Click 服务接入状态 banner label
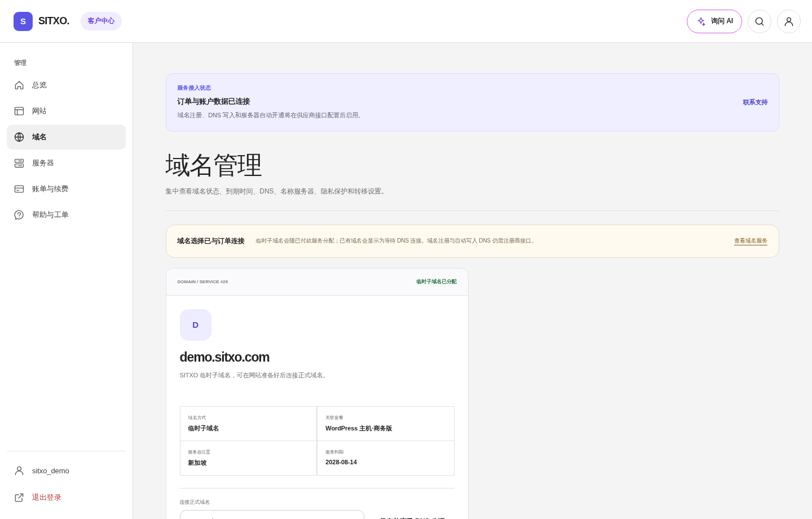812x519 pixels. tap(194, 88)
